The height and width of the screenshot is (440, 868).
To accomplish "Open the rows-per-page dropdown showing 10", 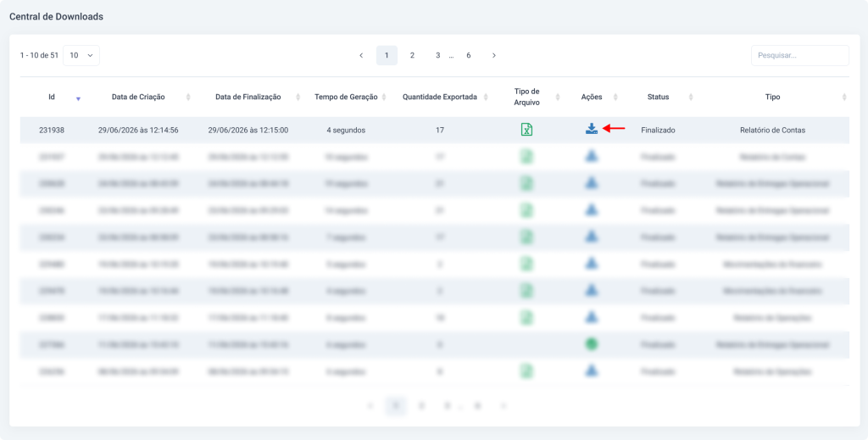I will tap(81, 55).
